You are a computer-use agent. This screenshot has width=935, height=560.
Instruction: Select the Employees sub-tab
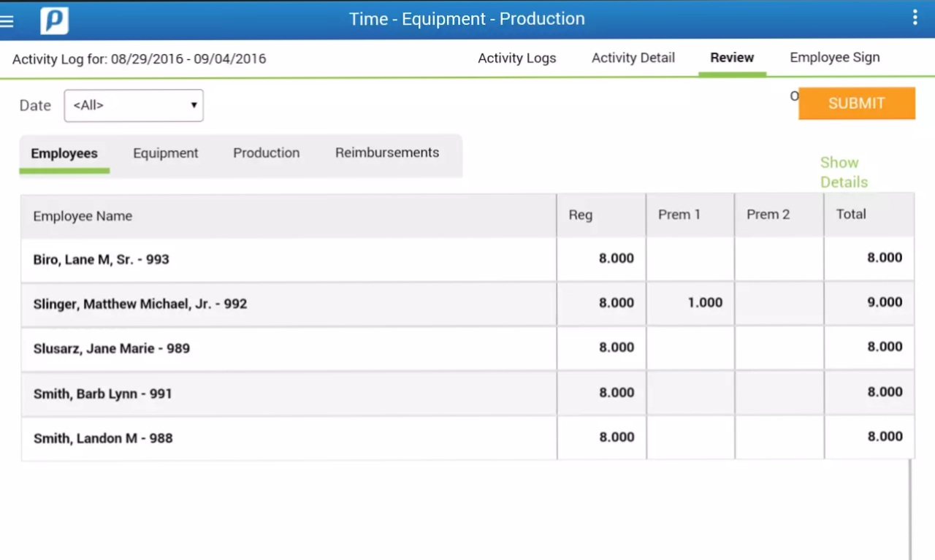coord(64,154)
